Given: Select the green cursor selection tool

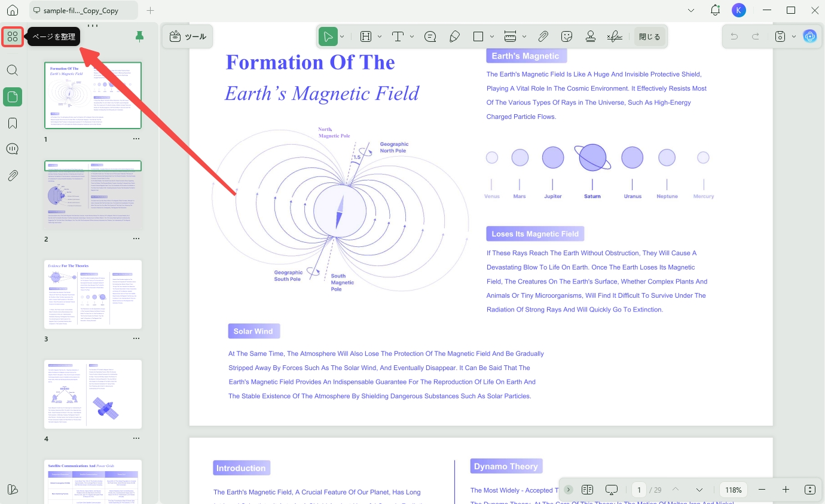Looking at the screenshot, I should click(328, 36).
